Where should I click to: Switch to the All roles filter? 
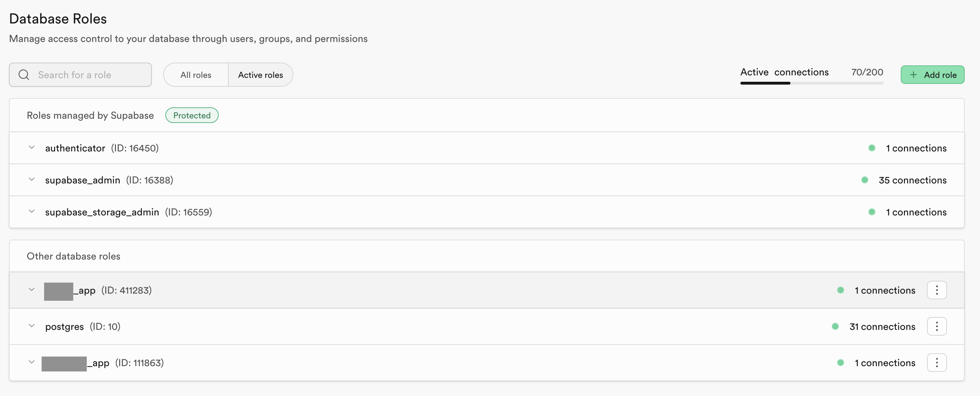[x=196, y=75]
